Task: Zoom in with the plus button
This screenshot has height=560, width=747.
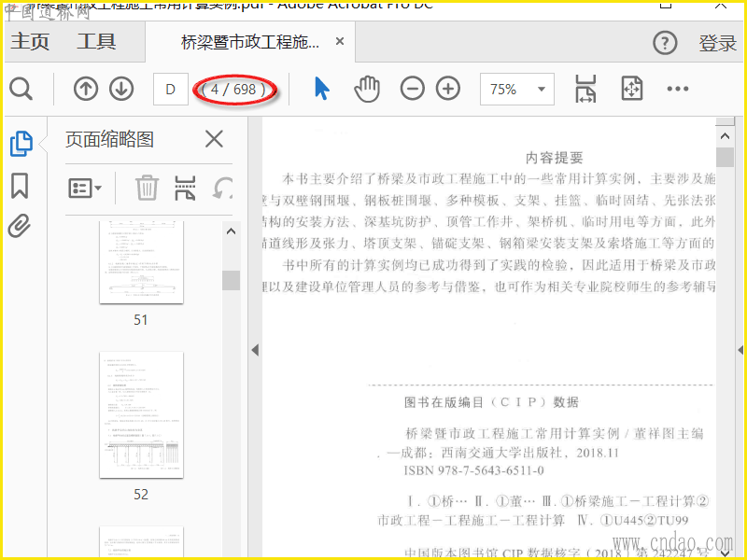Action: (x=448, y=89)
